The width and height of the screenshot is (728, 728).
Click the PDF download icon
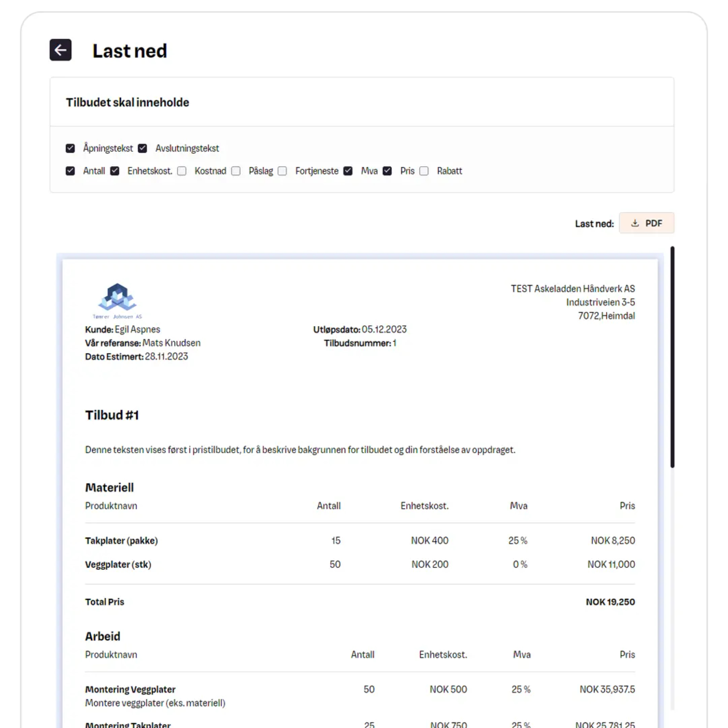click(x=635, y=223)
